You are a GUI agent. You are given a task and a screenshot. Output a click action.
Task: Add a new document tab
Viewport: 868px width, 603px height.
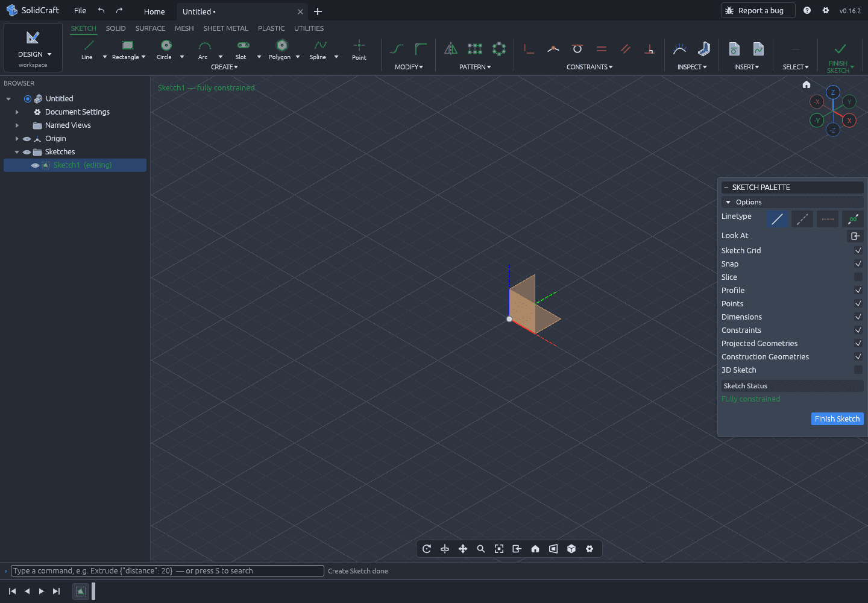(x=318, y=11)
